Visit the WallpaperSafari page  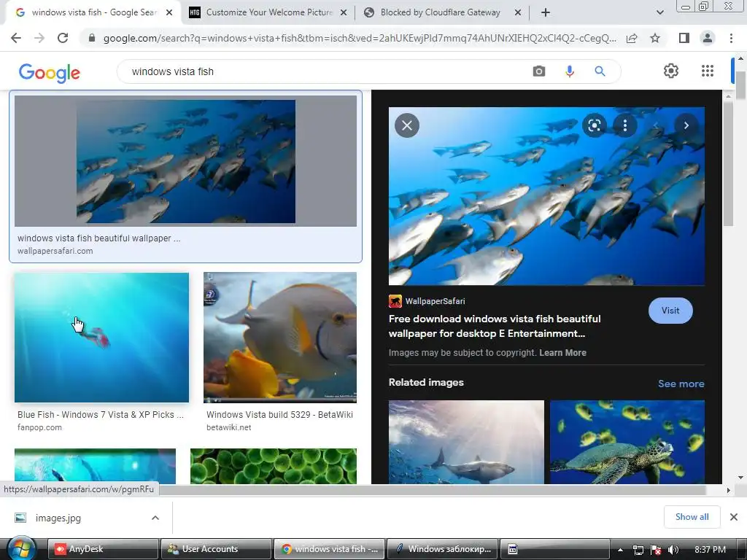tap(670, 311)
